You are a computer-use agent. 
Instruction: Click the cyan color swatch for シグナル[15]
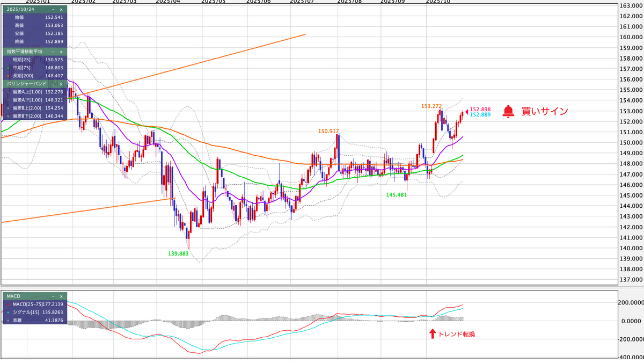8,312
